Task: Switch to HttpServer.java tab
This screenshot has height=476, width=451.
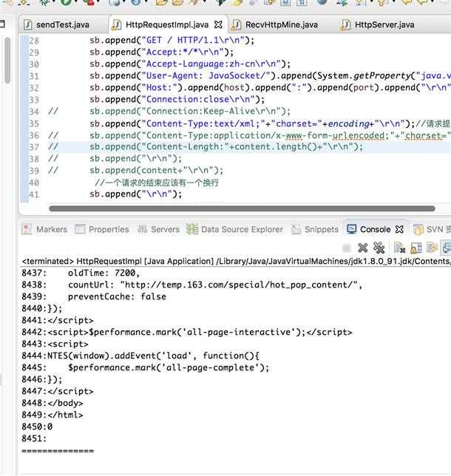Action: point(378,24)
